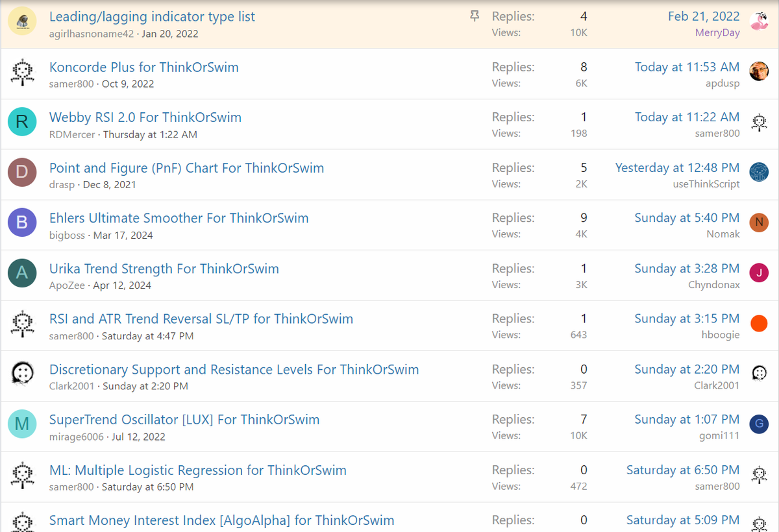Click useThinkScript's blue avatar
Image resolution: width=779 pixels, height=532 pixels.
coord(759,172)
